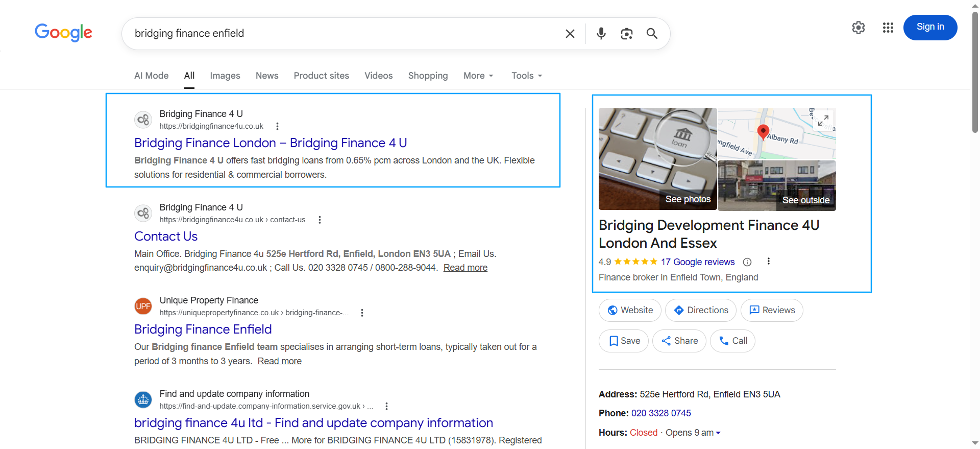Clear the search box with the X icon

570,34
